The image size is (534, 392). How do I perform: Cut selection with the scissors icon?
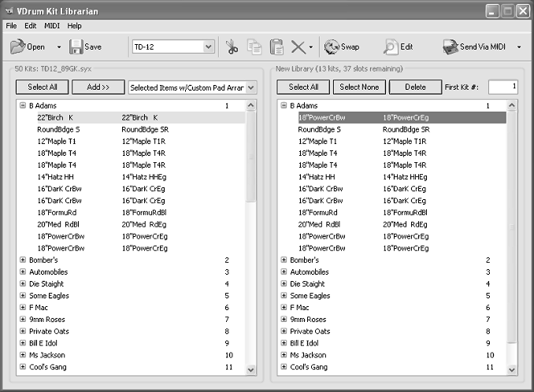click(232, 47)
